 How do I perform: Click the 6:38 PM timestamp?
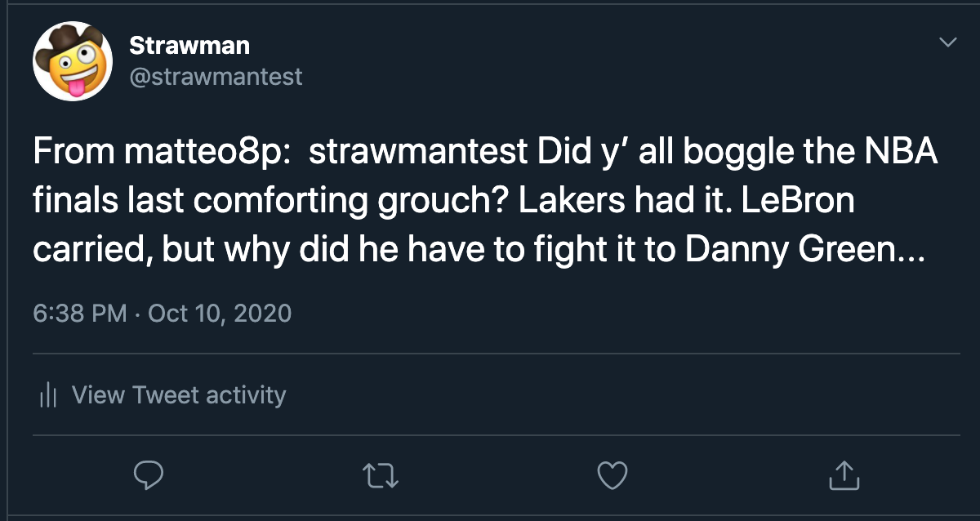click(x=80, y=313)
